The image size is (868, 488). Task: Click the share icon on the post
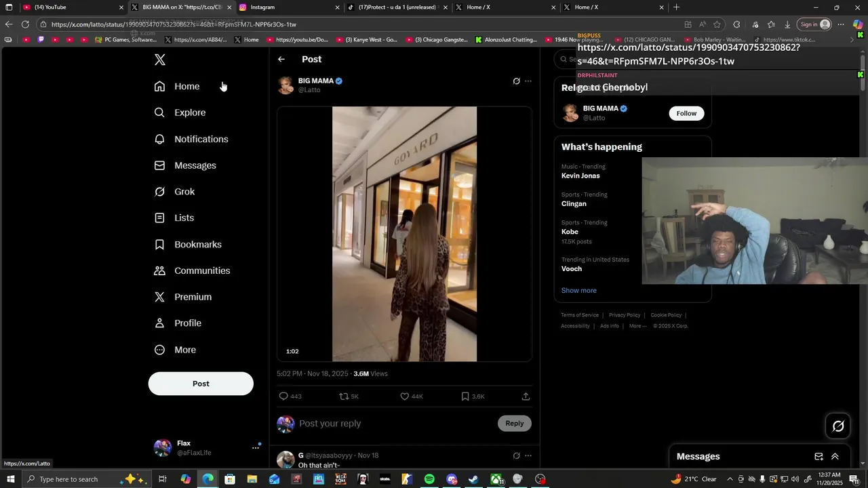pyautogui.click(x=526, y=396)
